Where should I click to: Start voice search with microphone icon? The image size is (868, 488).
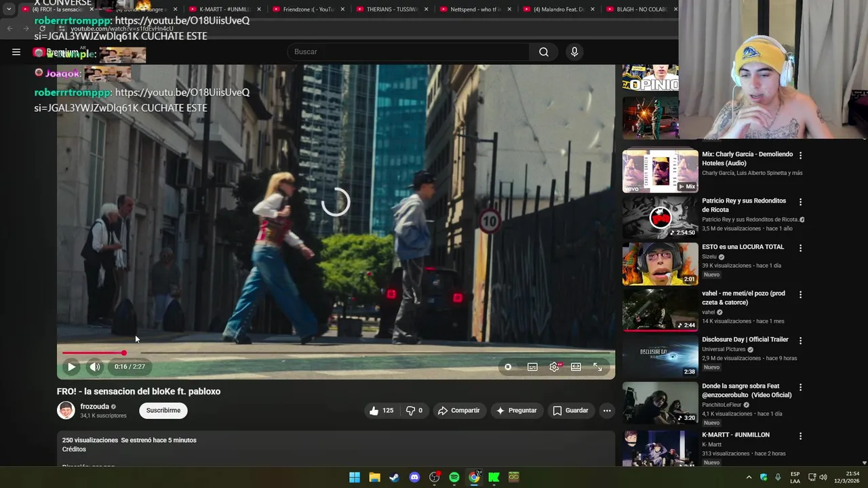[574, 52]
